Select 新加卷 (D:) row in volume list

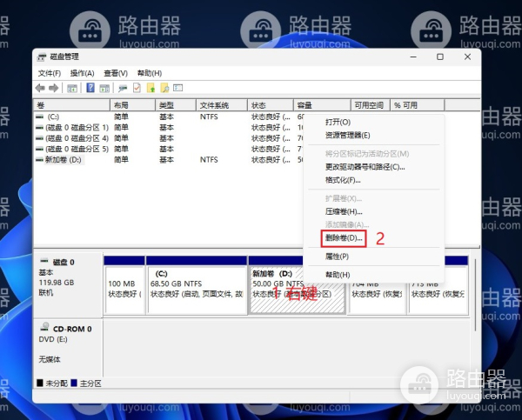169,160
